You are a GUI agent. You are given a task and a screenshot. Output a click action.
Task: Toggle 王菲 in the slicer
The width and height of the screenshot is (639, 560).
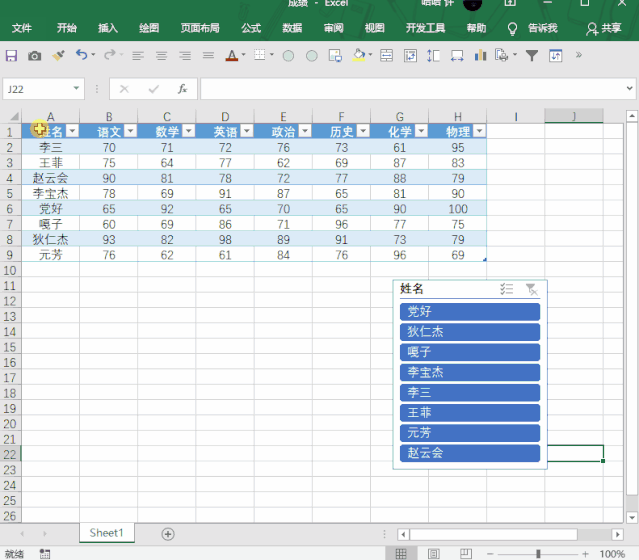click(470, 413)
